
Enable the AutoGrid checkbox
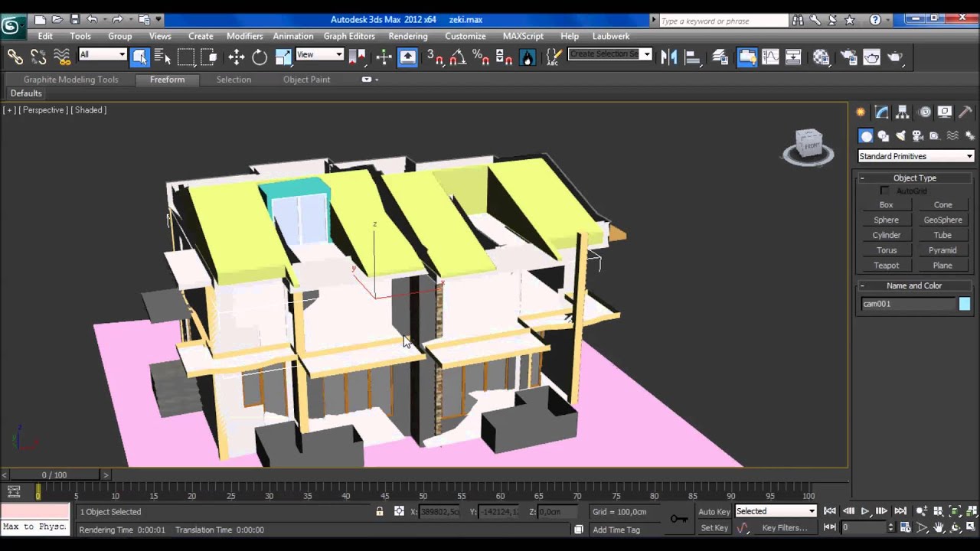click(x=885, y=191)
